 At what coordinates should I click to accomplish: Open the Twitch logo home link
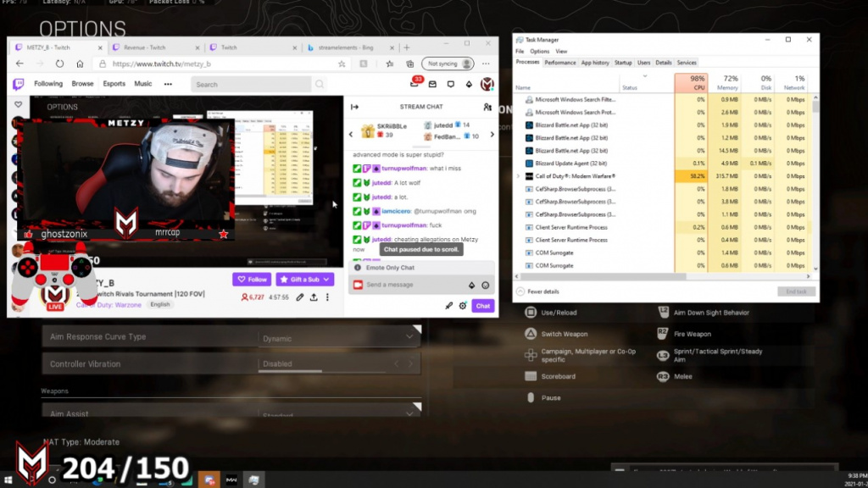click(19, 84)
